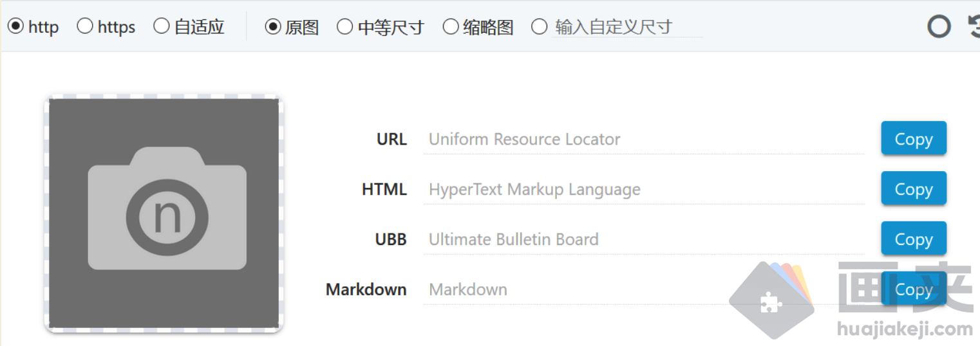Click the HTML code text field
The image size is (980, 346).
click(643, 190)
